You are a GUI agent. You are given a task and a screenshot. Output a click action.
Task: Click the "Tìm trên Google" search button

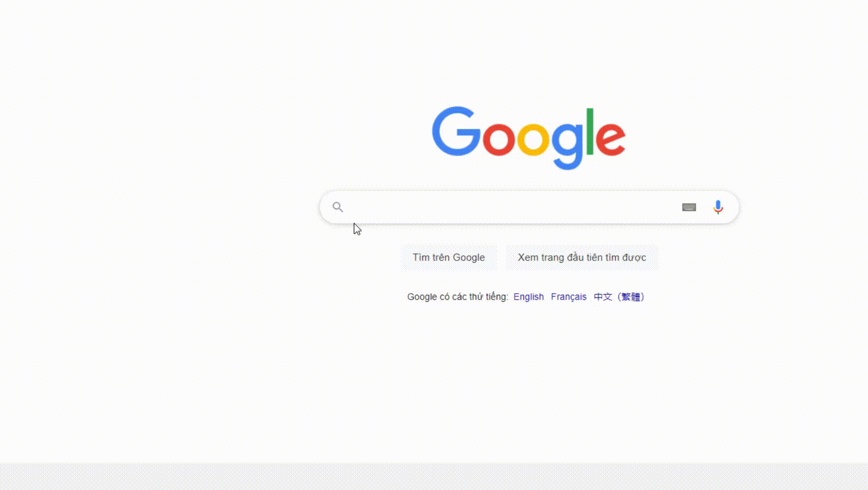(x=449, y=257)
